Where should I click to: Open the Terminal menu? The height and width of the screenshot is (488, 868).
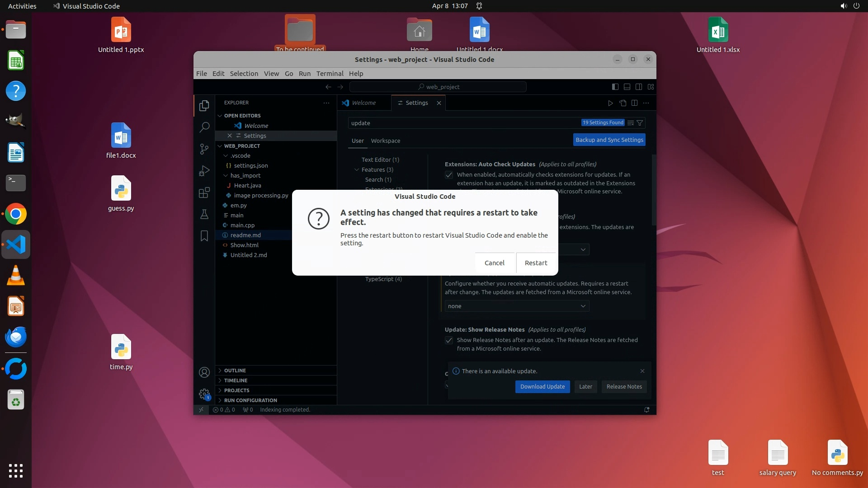(330, 74)
